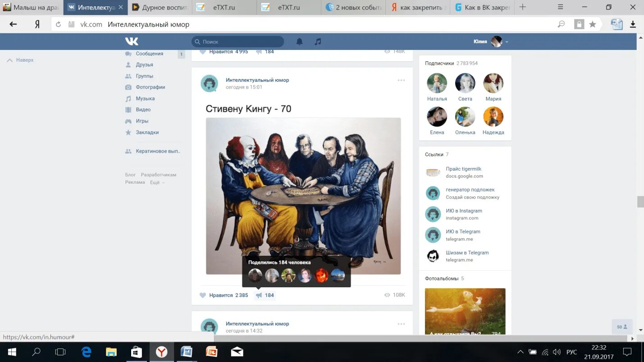Expand the Ещё footer menu
The width and height of the screenshot is (644, 362).
click(x=157, y=182)
